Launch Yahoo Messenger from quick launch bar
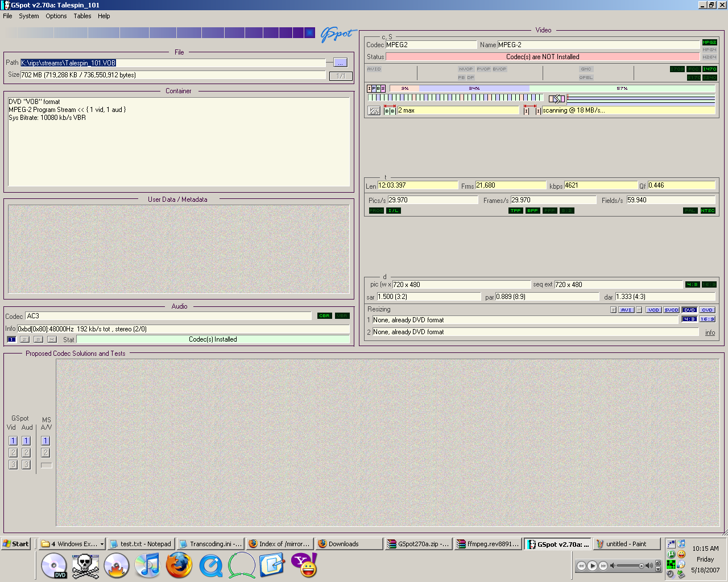728x582 pixels. (x=304, y=566)
